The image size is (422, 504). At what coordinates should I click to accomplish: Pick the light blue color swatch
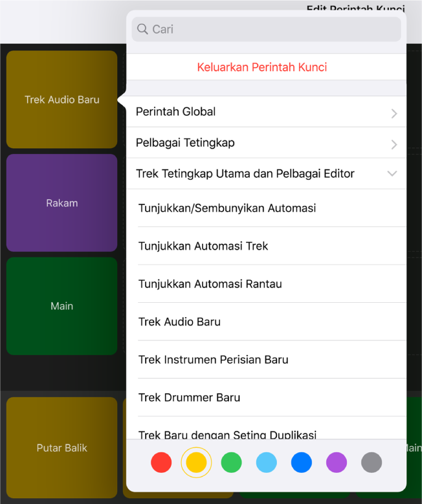coord(266,463)
